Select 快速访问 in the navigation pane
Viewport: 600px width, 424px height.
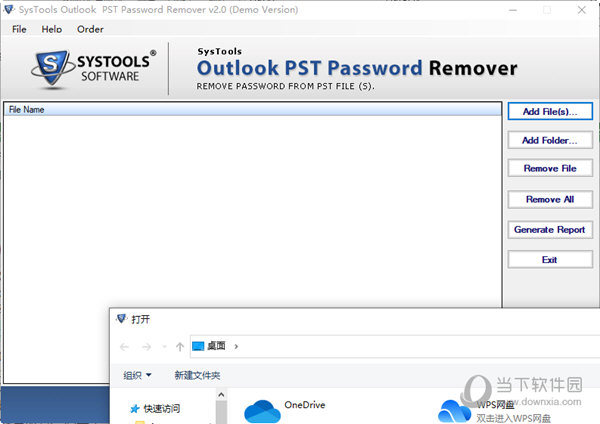161,409
